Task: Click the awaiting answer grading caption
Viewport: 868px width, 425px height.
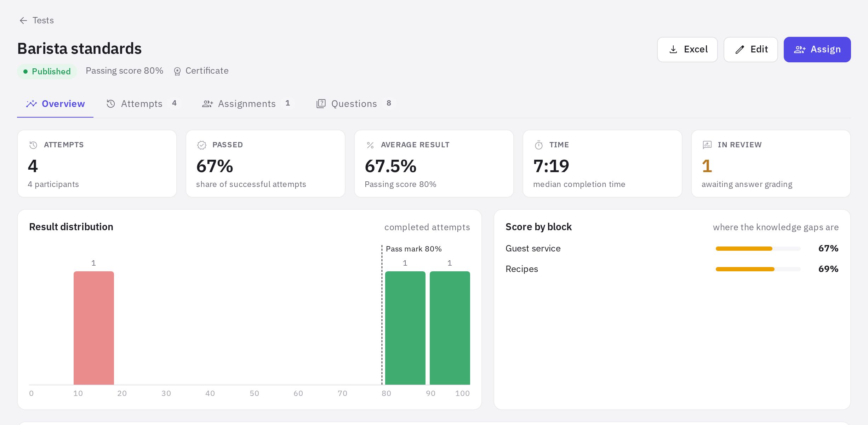Action: (747, 185)
